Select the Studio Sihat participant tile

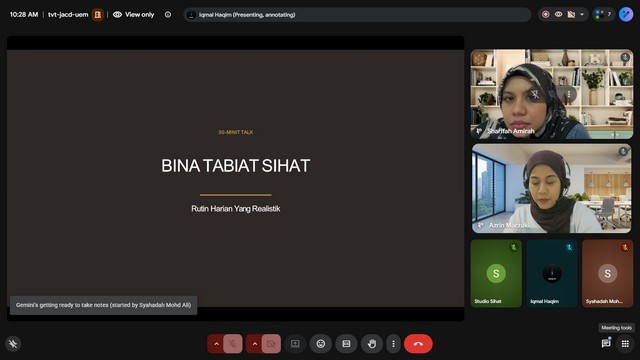496,273
